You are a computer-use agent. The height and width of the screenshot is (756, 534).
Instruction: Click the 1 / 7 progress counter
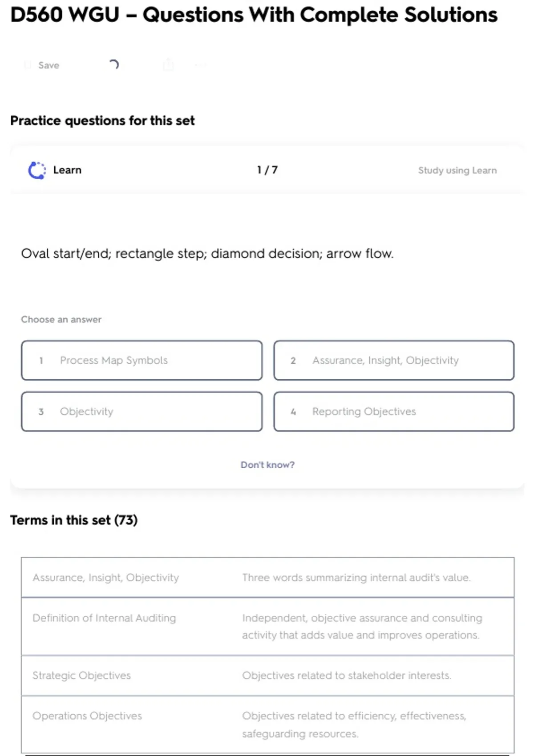pyautogui.click(x=267, y=170)
